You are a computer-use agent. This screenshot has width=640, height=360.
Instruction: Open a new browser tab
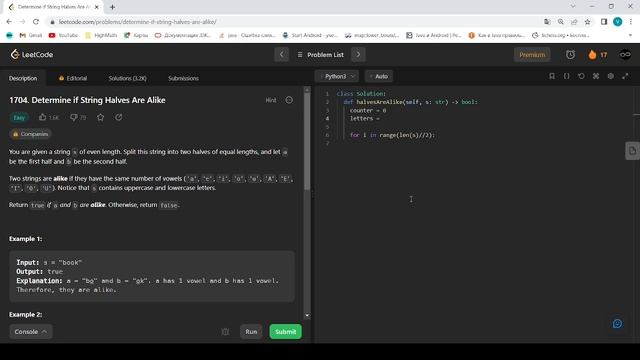click(x=112, y=7)
